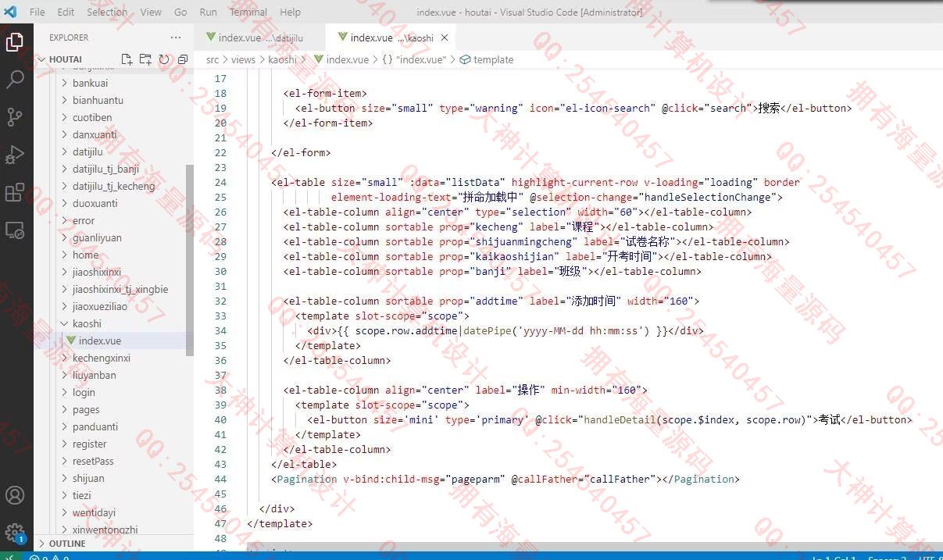Open the Explorer view in activity bar
The height and width of the screenshot is (560, 943).
point(15,41)
